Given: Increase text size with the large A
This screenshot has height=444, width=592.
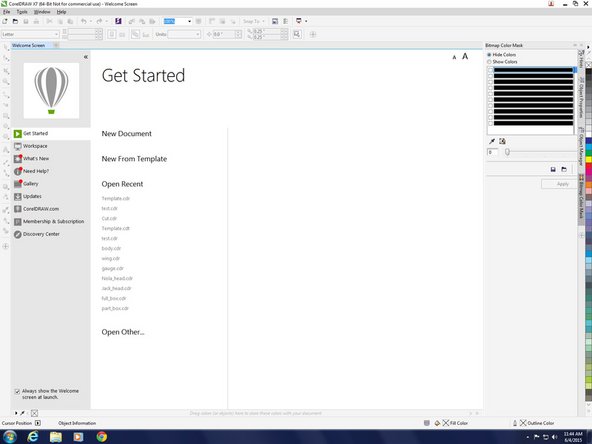Looking at the screenshot, I should click(465, 56).
